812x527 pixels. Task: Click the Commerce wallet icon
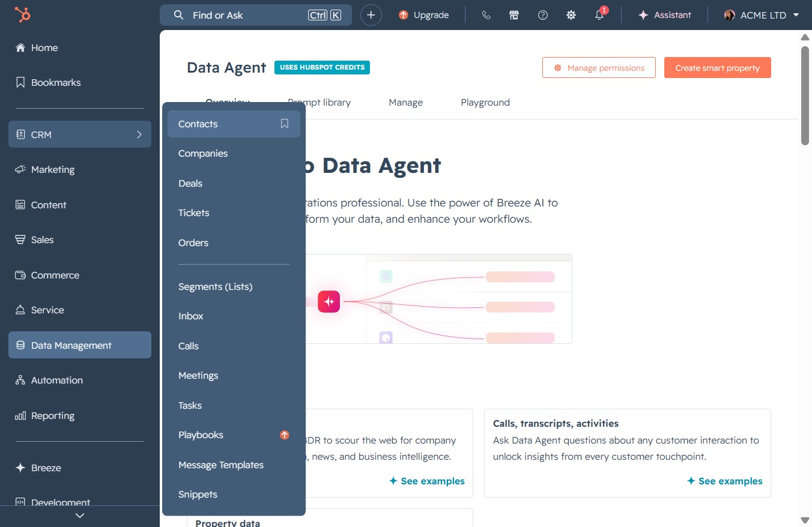coord(20,275)
